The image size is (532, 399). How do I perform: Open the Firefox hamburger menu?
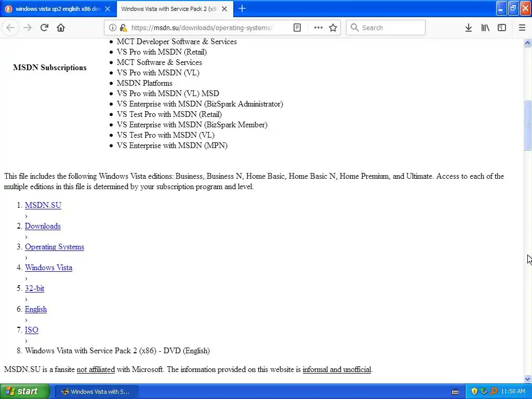click(x=522, y=28)
